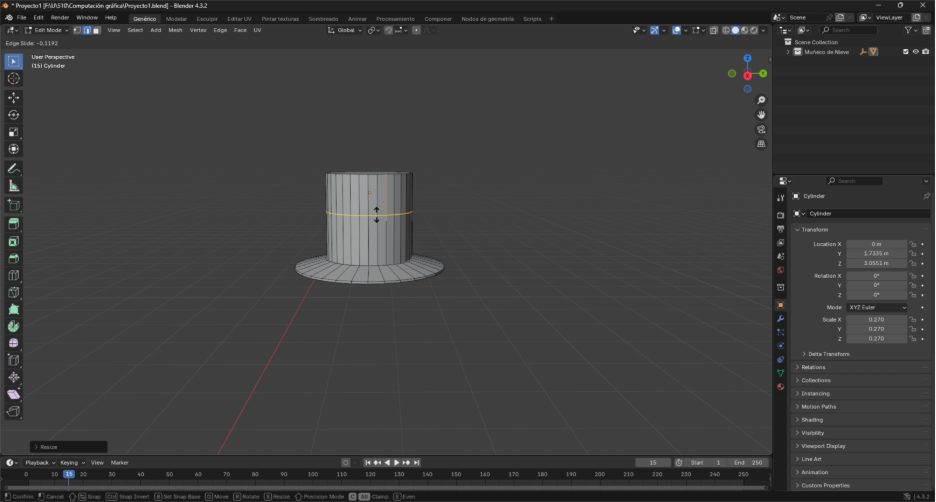Viewport: 936px width, 502px height.
Task: Click the Location X value field
Action: click(876, 244)
